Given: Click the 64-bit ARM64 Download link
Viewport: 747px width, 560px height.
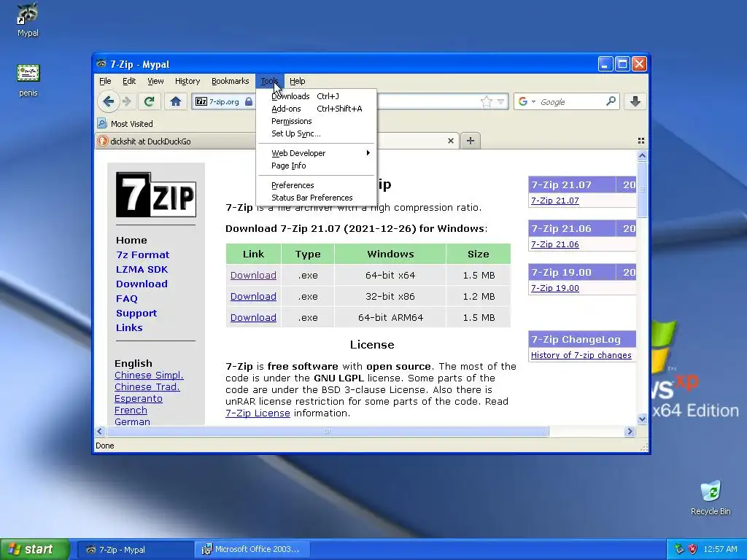Looking at the screenshot, I should (253, 317).
